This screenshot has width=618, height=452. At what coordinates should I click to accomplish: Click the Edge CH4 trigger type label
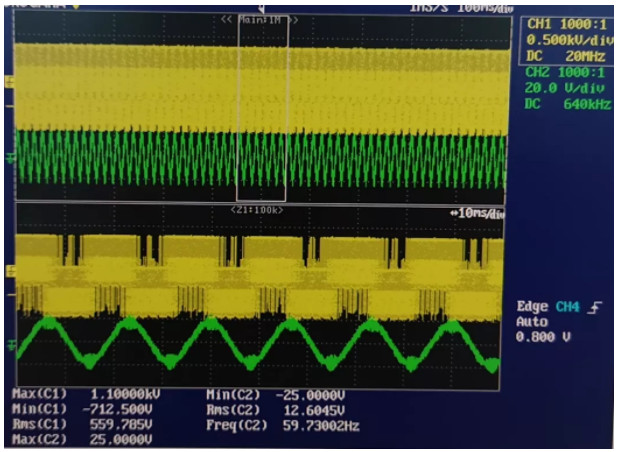[x=549, y=308]
